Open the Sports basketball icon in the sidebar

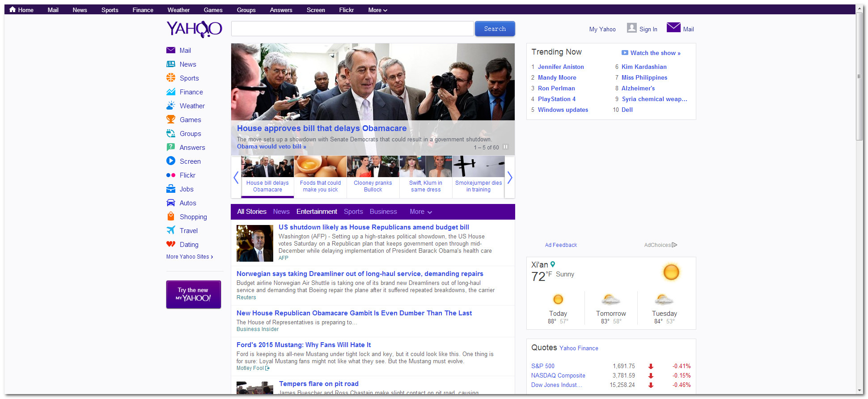[x=170, y=78]
